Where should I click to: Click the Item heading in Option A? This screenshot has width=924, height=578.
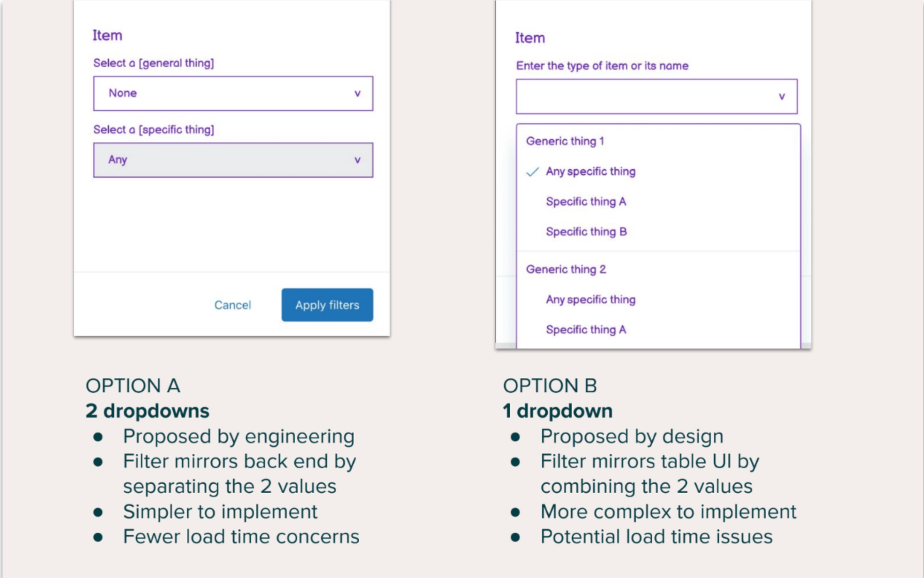pos(107,35)
